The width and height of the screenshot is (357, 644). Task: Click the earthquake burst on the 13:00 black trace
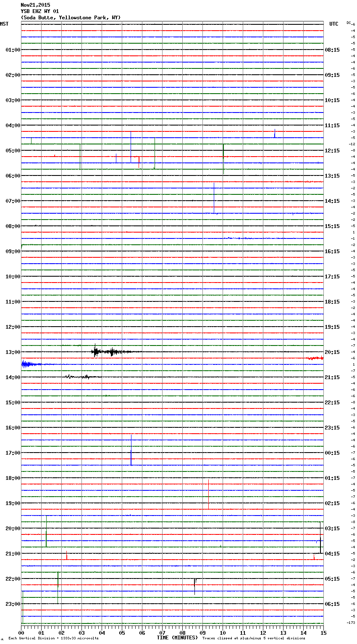click(115, 351)
